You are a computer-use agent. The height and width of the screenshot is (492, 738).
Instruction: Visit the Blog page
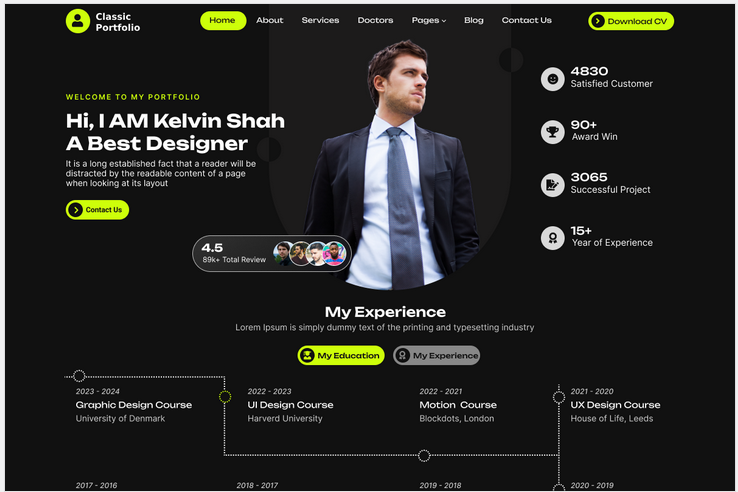point(473,20)
